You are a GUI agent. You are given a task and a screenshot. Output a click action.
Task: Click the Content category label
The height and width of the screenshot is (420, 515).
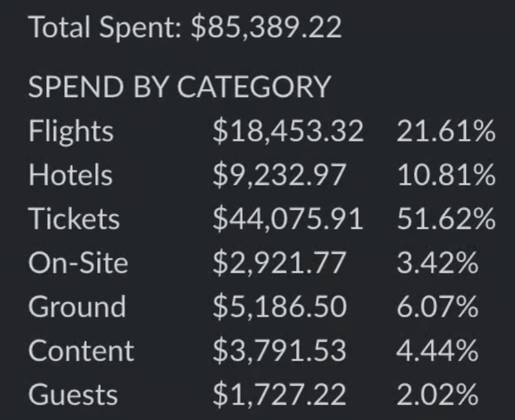pyautogui.click(x=81, y=351)
